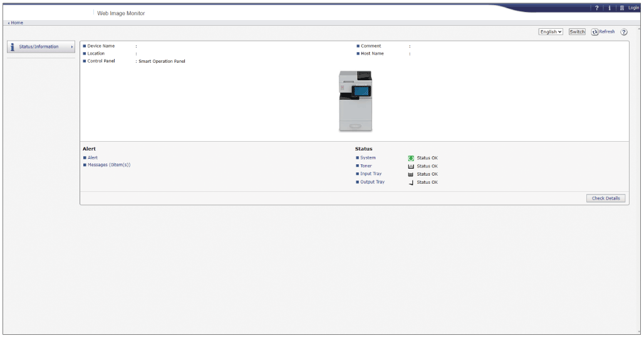
Task: Click Status OK text beside Output Tray
Action: pyautogui.click(x=427, y=182)
